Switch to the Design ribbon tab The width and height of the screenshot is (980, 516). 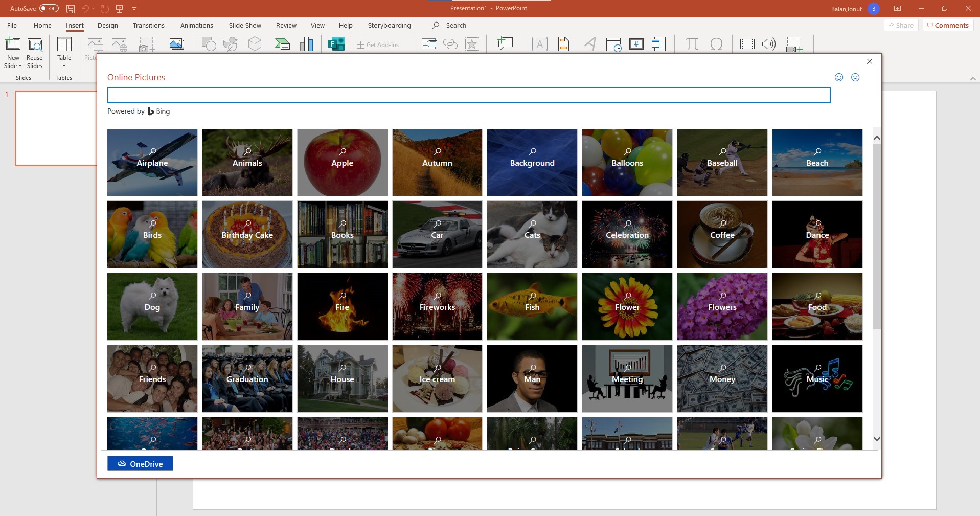point(107,25)
